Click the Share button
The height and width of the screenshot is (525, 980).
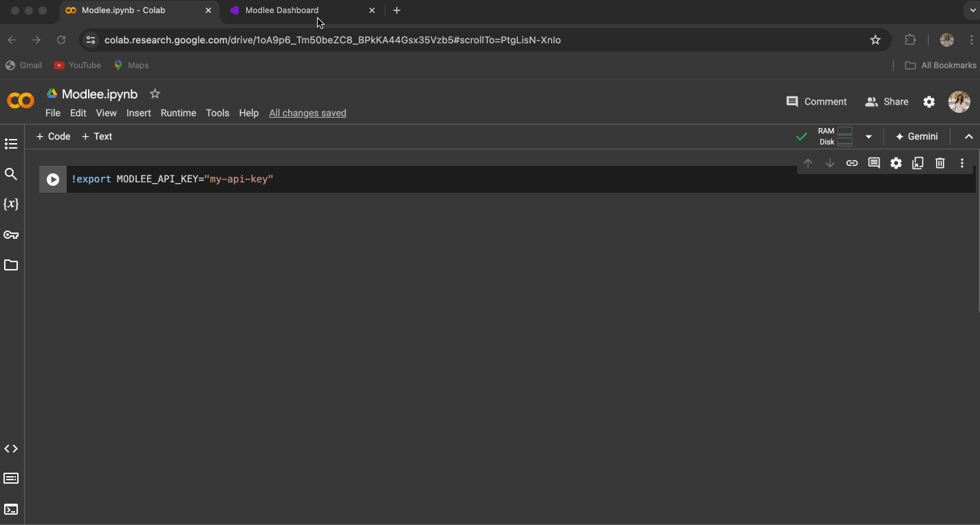click(887, 102)
